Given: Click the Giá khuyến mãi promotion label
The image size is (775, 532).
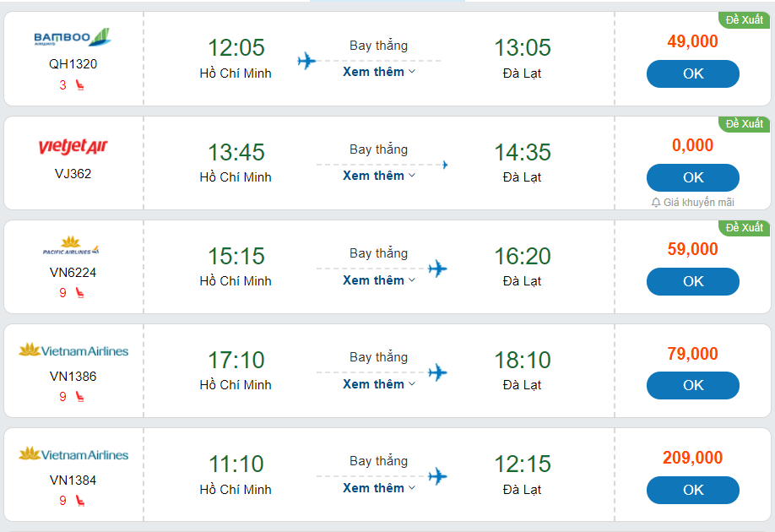Looking at the screenshot, I should click(x=698, y=203).
